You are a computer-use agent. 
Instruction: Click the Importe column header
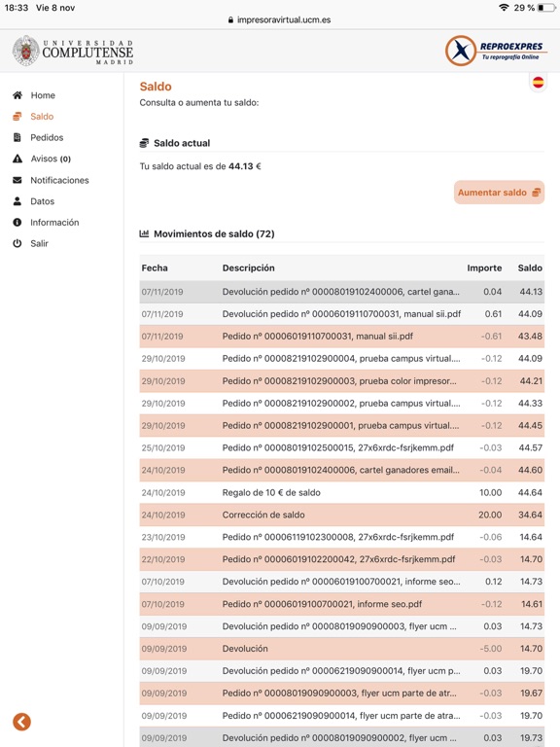point(484,267)
